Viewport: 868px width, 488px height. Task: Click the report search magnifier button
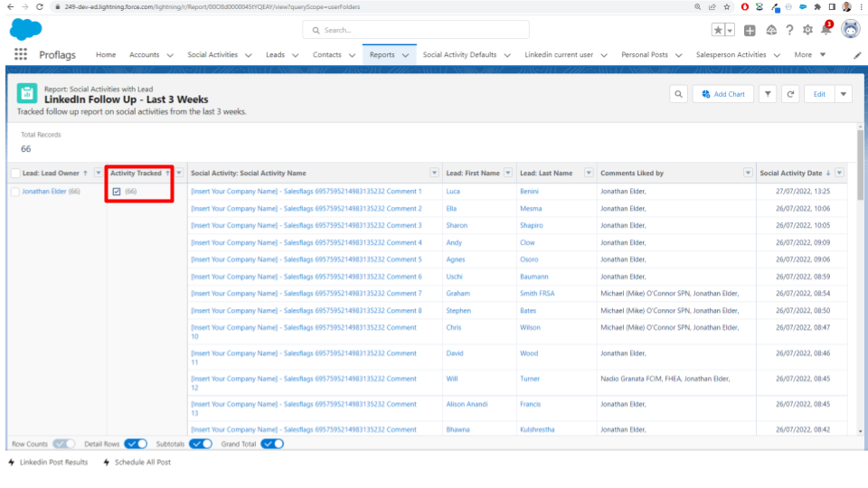(x=679, y=94)
